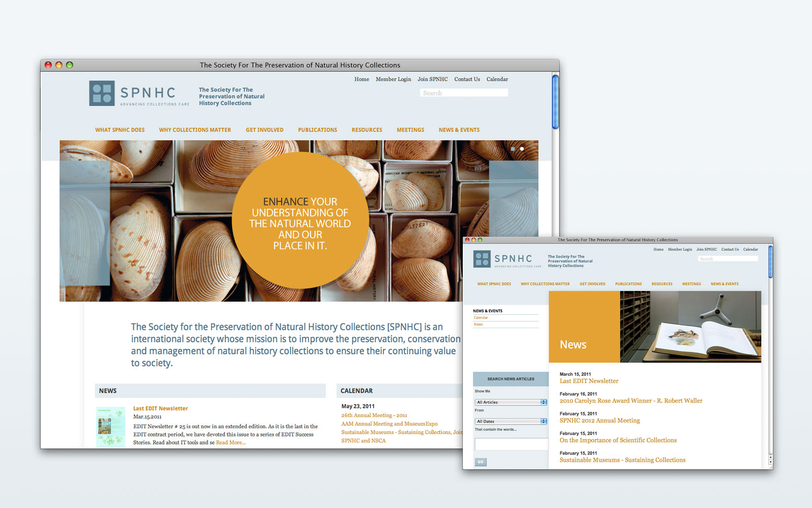This screenshot has height=508, width=812.
Task: Open Resources menu in large window
Action: coord(367,130)
